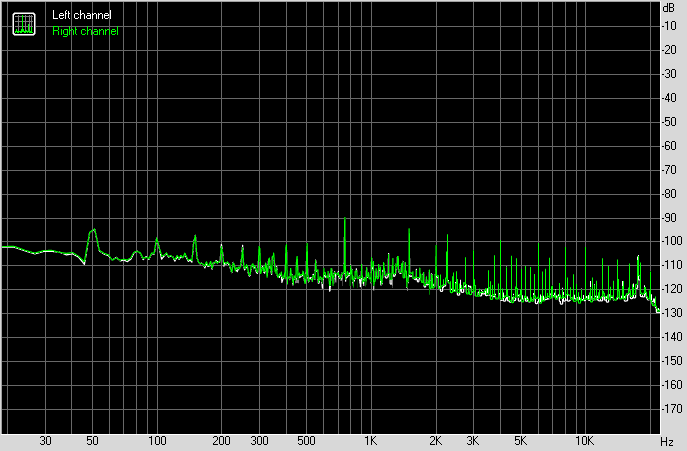Click the 300 Hz frequency label
This screenshot has width=687, height=451.
(259, 440)
